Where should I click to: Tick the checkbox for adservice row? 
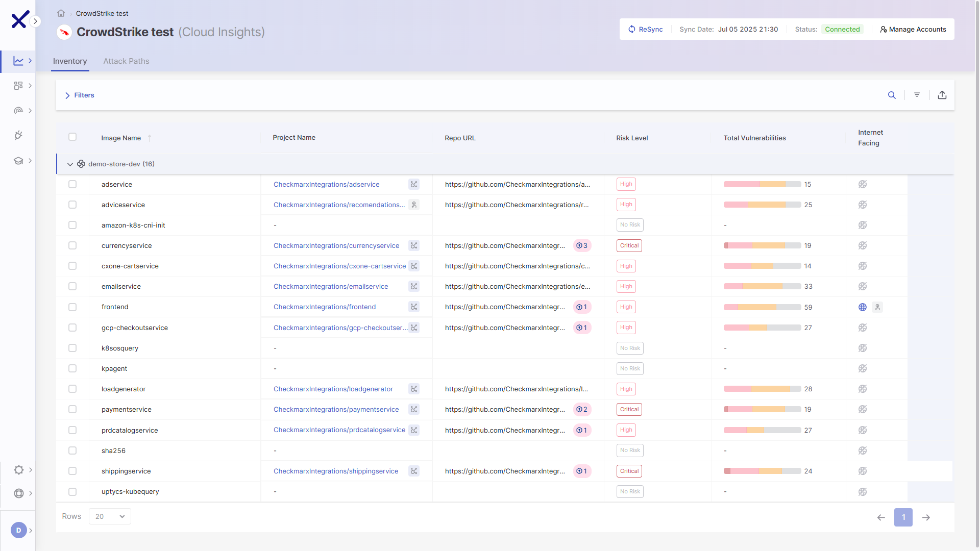click(72, 184)
